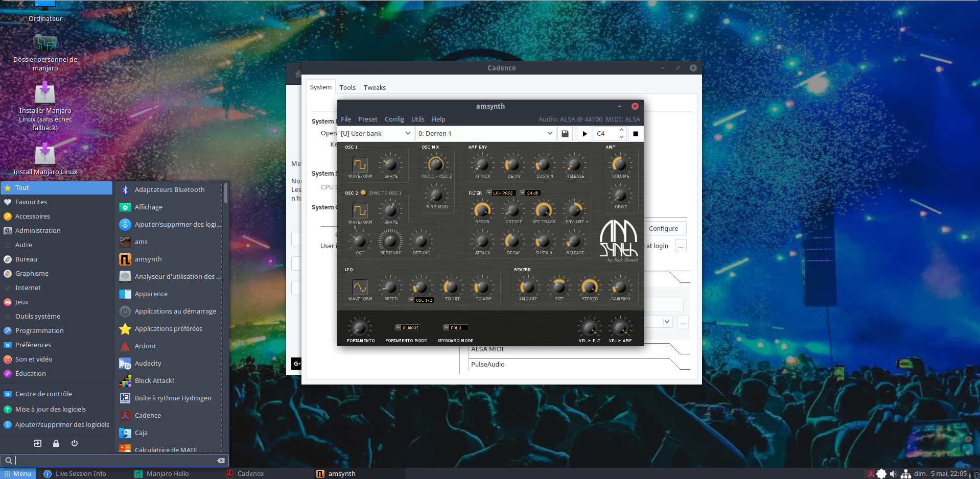Open the LFO target OSC 1+2 dropdown
The height and width of the screenshot is (479, 980).
pos(422,300)
